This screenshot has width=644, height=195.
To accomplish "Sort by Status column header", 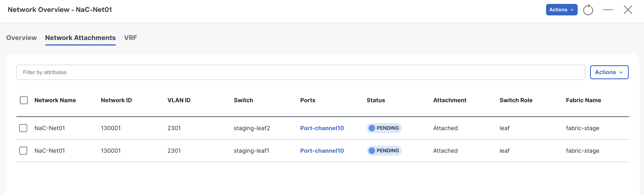I will click(376, 100).
